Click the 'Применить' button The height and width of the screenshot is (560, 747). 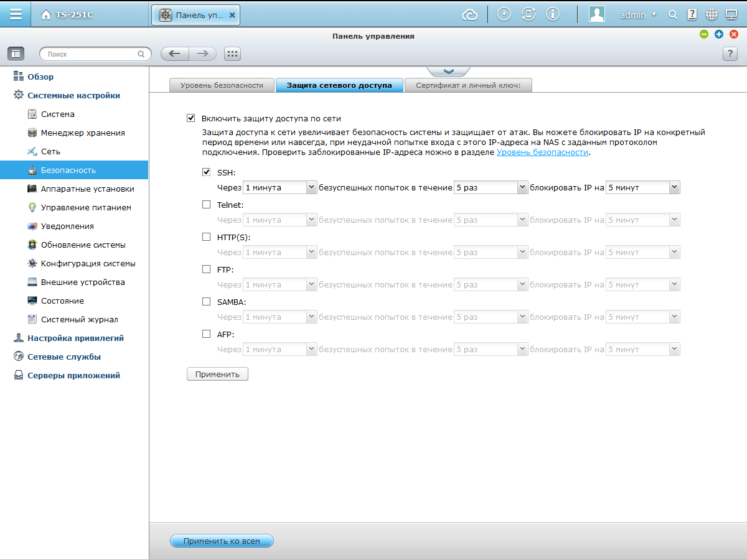click(x=217, y=375)
